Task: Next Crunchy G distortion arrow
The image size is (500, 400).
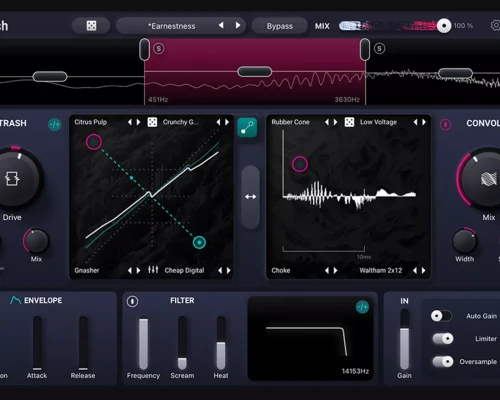Action: tap(227, 122)
